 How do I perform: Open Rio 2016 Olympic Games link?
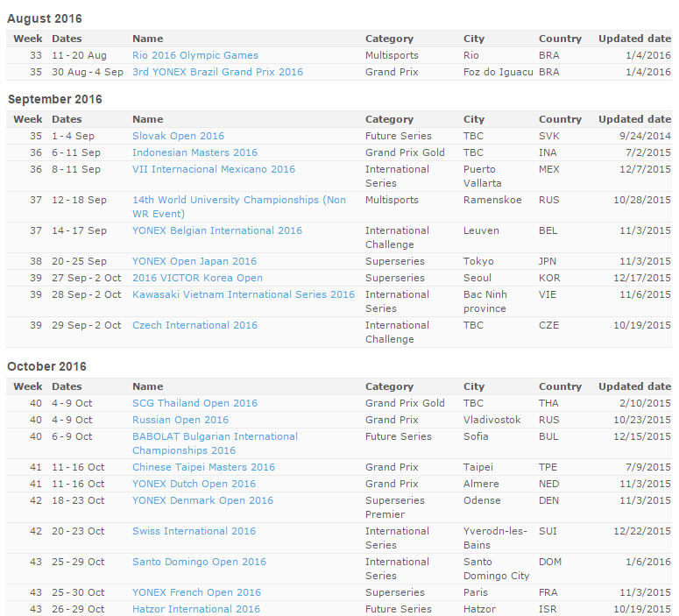pyautogui.click(x=195, y=55)
